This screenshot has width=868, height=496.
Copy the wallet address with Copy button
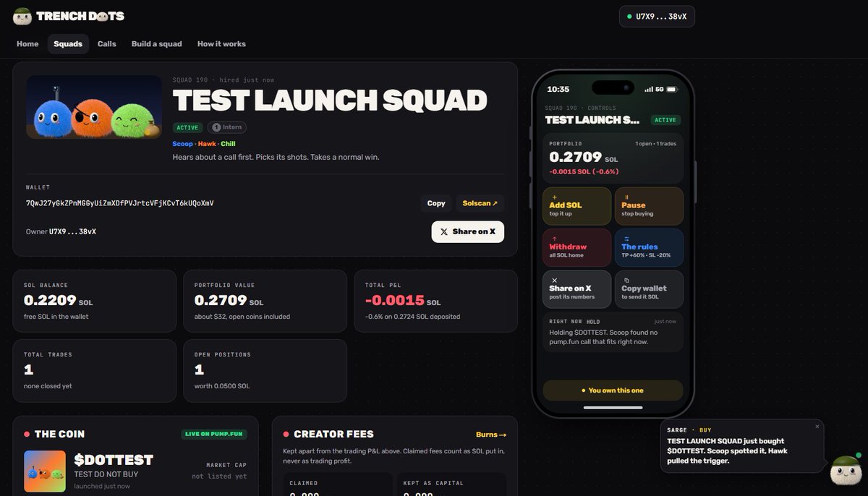coord(436,203)
